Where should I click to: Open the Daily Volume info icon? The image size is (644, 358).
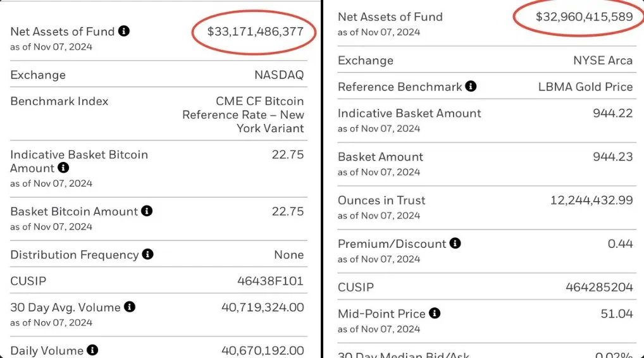pos(92,350)
